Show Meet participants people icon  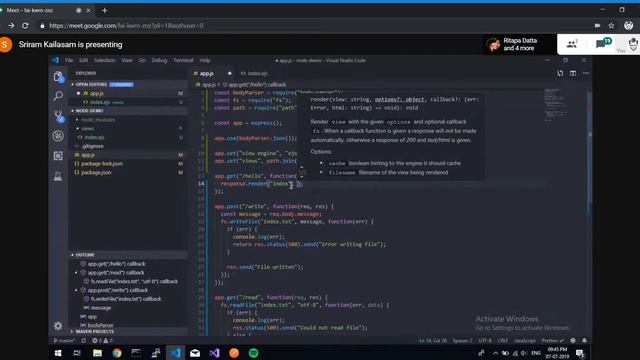tap(572, 44)
